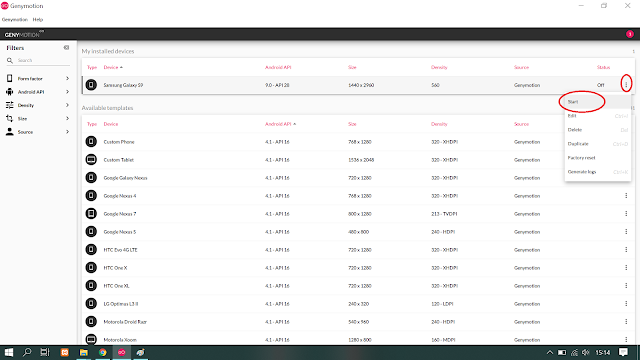Open the HTC One XL options menu

pyautogui.click(x=626, y=285)
